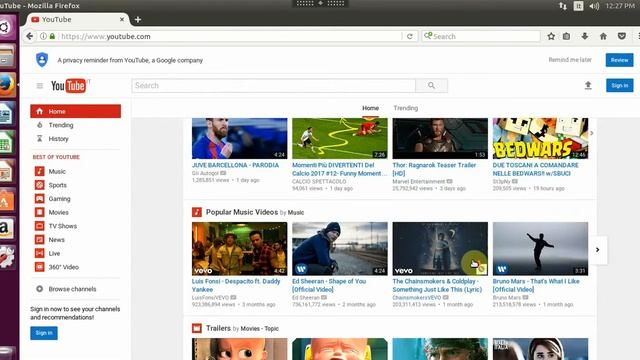Open BEDWARS video thumbnail
This screenshot has height=360, width=640.
point(540,138)
